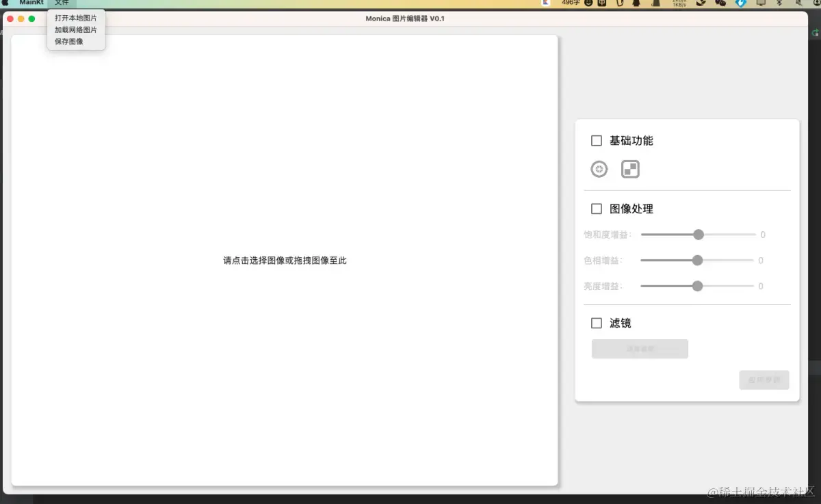This screenshot has width=821, height=504.
Task: Click the 饱和度增益 label
Action: [608, 235]
